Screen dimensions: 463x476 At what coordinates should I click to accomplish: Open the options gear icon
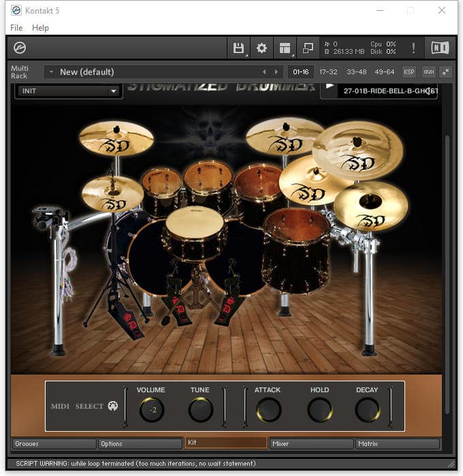261,48
